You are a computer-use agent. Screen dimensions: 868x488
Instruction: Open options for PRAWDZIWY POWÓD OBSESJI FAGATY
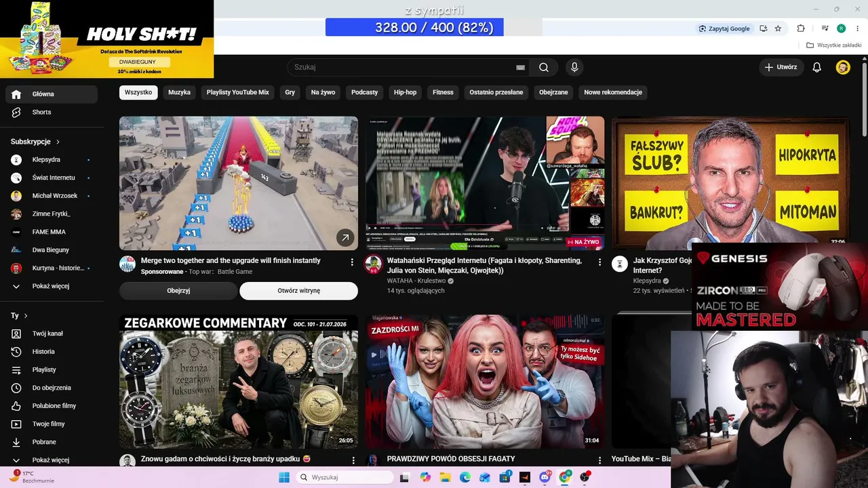pos(599,460)
